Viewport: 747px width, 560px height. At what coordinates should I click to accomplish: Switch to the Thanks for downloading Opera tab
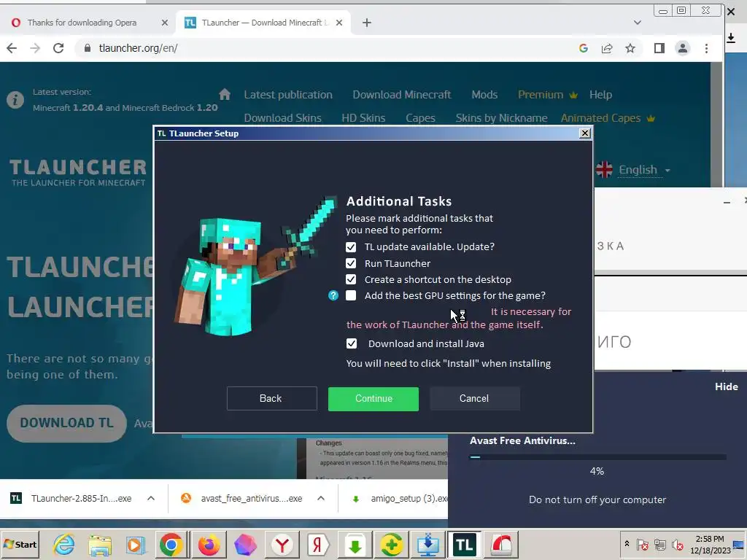click(82, 23)
